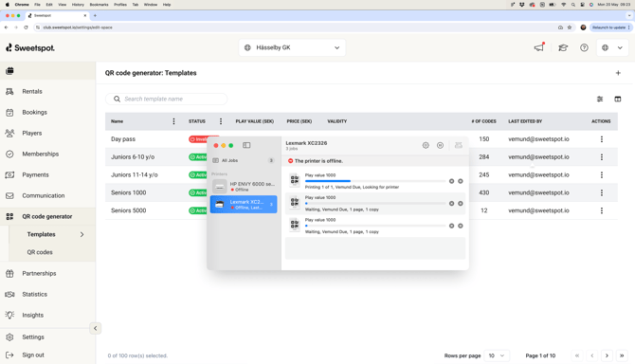Open Communication in the sidebar

point(43,195)
